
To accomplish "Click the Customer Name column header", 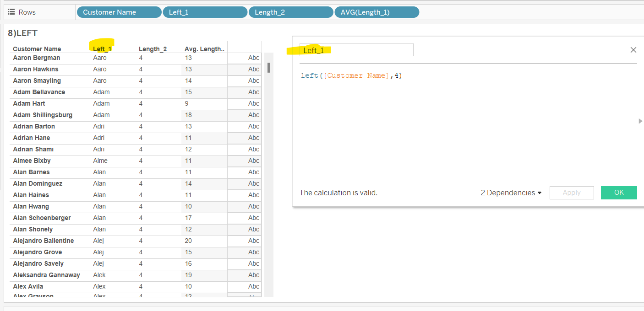I will click(37, 49).
